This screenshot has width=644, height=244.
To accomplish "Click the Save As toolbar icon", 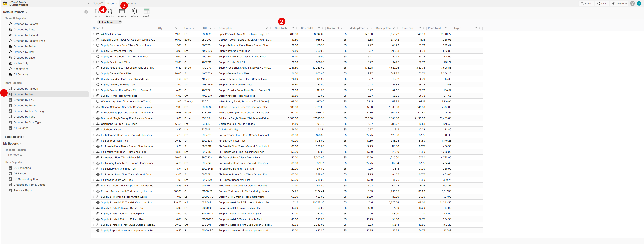I will tap(110, 12).
